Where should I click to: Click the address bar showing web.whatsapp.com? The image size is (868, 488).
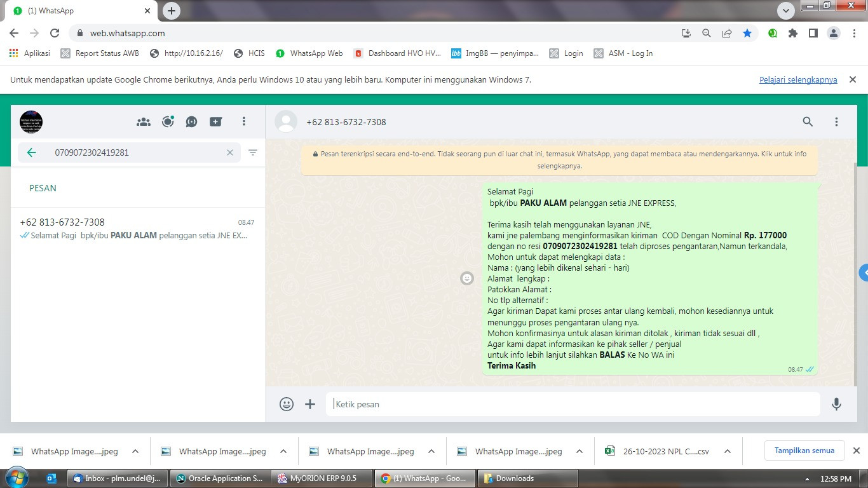pos(375,33)
